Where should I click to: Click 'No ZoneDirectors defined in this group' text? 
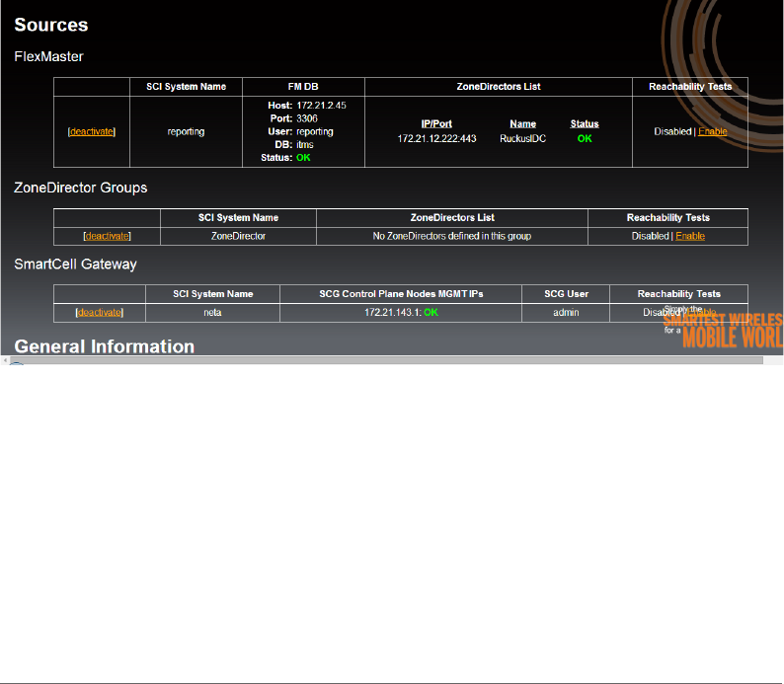pos(452,236)
